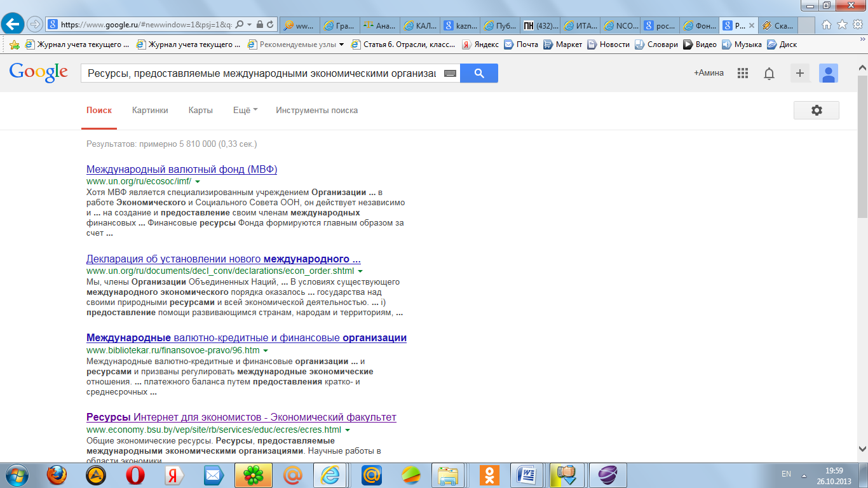This screenshot has height=488, width=868.
Task: Click the browser address bar URL
Action: pyautogui.click(x=146, y=25)
